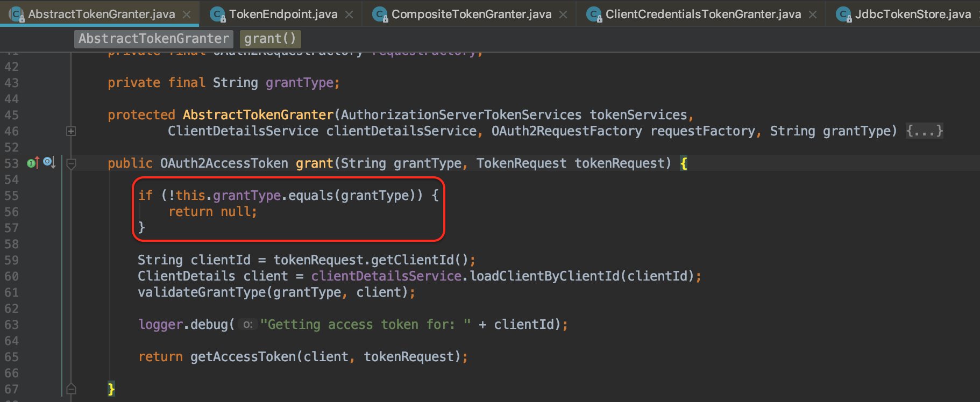Click the AbstractTokenGranter constructor name
The image size is (980, 402).
pyautogui.click(x=258, y=115)
